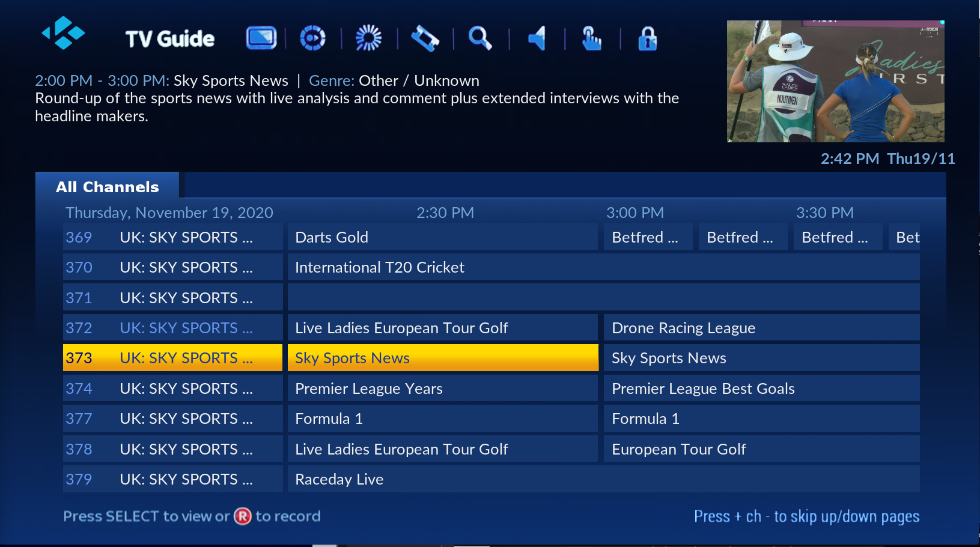This screenshot has height=547, width=980.
Task: Select channel 378 UK: SKY SPORTS
Action: pos(173,449)
